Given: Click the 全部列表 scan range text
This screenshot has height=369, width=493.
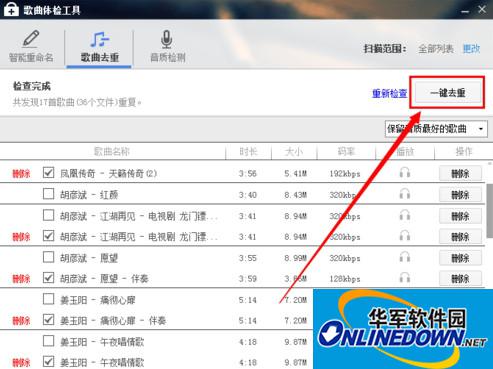Looking at the screenshot, I should (436, 49).
